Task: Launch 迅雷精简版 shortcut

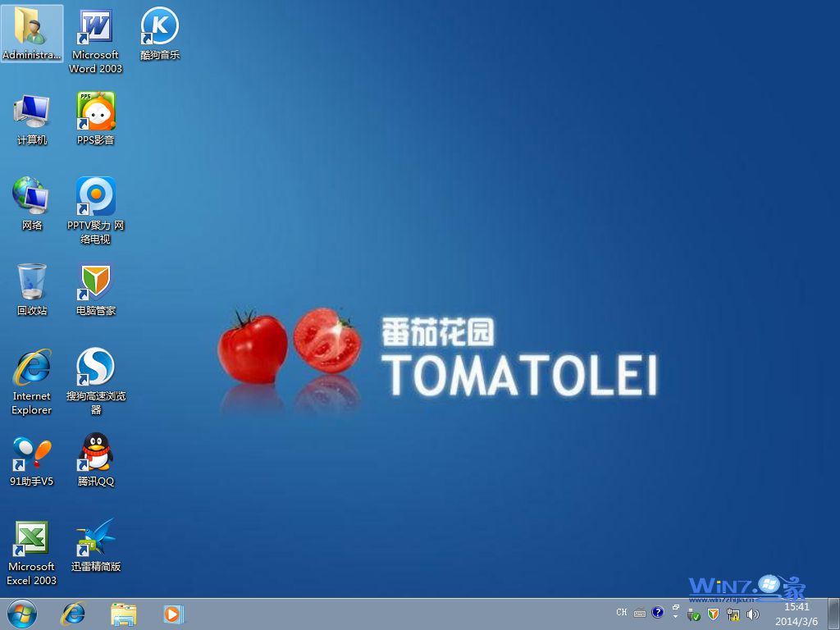Action: (95, 546)
